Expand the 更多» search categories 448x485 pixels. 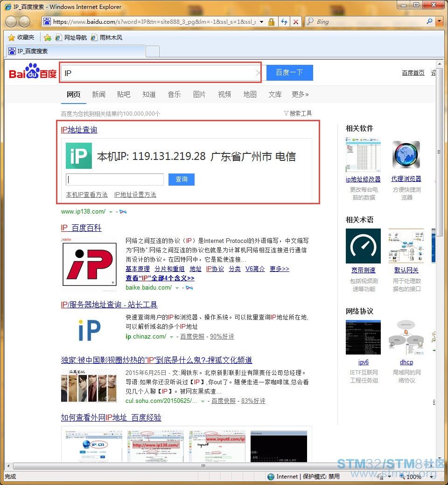[x=300, y=94]
